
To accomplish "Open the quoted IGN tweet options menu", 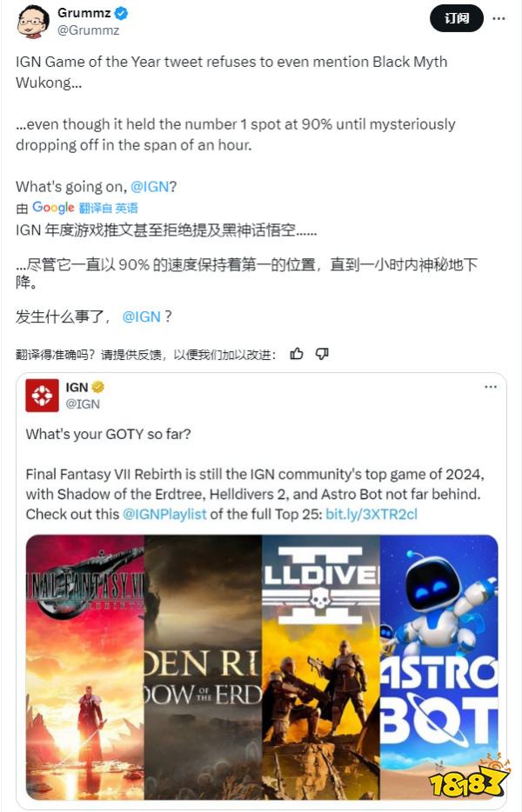I will pyautogui.click(x=491, y=387).
